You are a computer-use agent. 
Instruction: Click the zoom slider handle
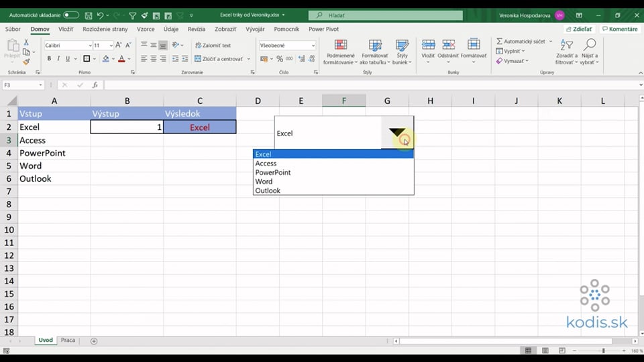pos(603,351)
